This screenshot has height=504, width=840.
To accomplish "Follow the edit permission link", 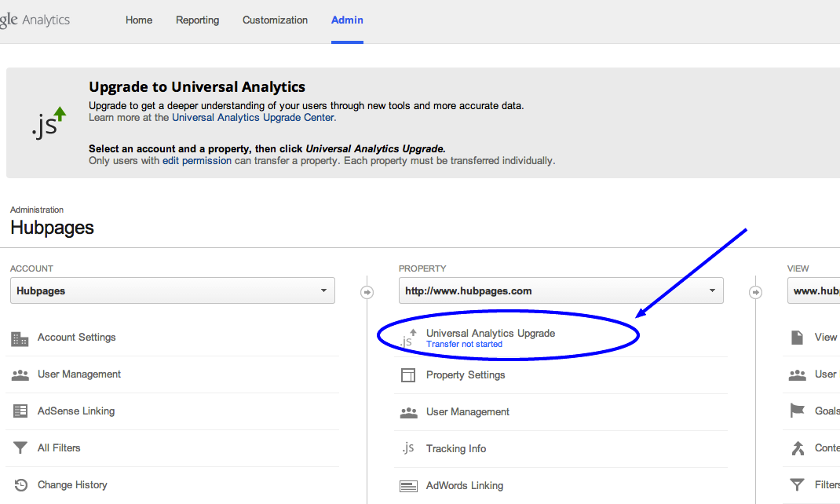I will tap(196, 161).
